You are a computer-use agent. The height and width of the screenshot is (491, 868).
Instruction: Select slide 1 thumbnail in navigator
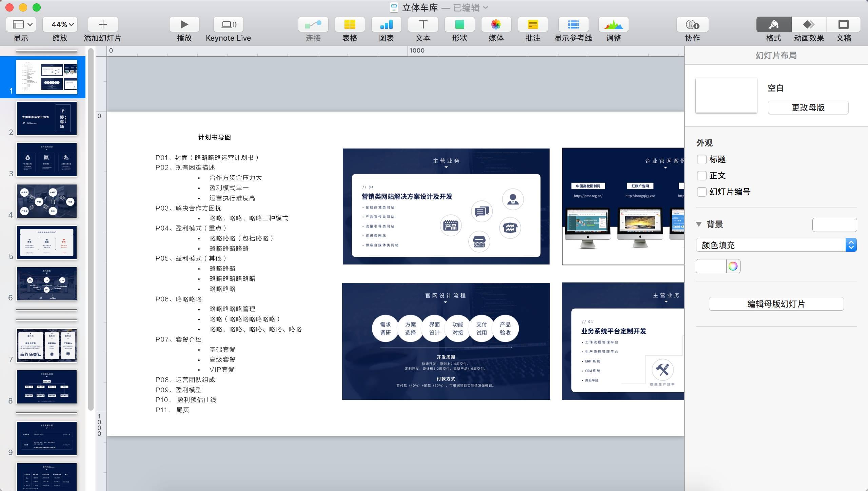(x=47, y=77)
